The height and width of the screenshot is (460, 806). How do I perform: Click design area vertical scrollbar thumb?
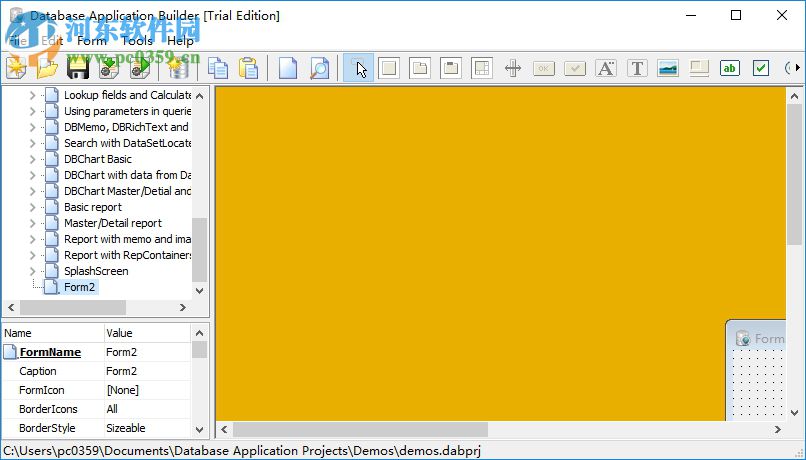coord(794,175)
